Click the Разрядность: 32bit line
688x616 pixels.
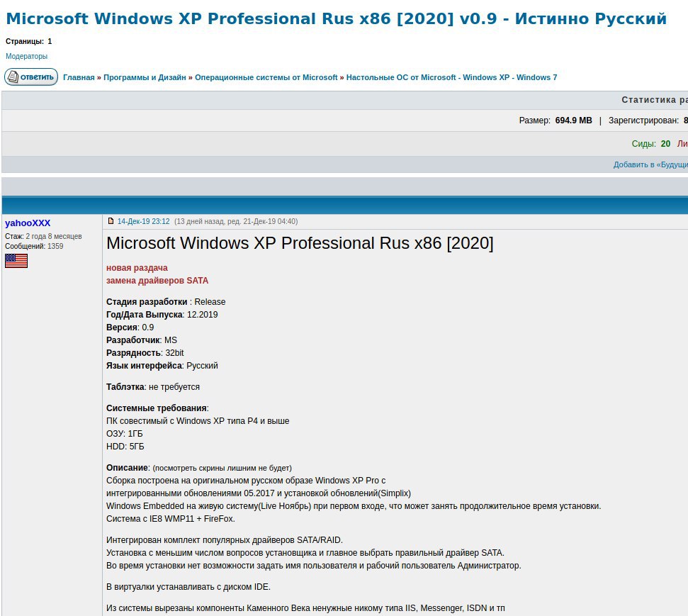(x=145, y=352)
